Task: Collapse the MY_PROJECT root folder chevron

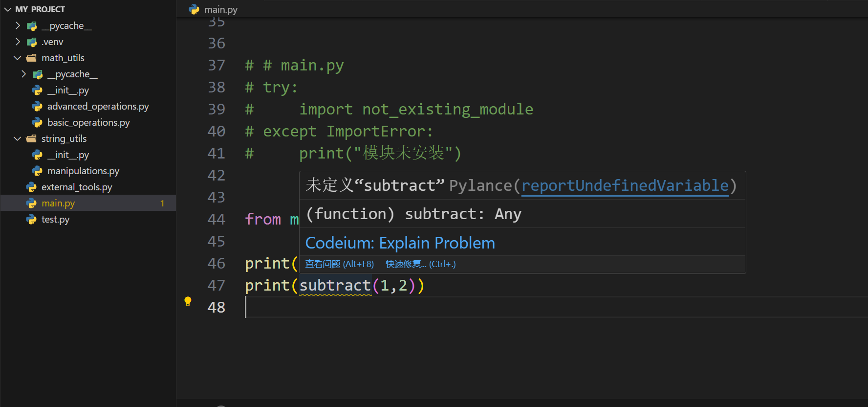Action: click(x=8, y=9)
